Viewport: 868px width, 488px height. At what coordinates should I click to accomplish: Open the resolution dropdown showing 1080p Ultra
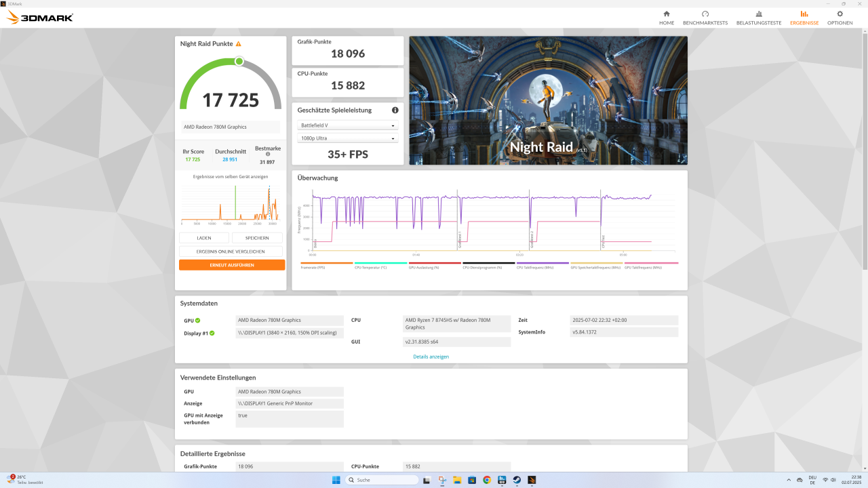(348, 138)
